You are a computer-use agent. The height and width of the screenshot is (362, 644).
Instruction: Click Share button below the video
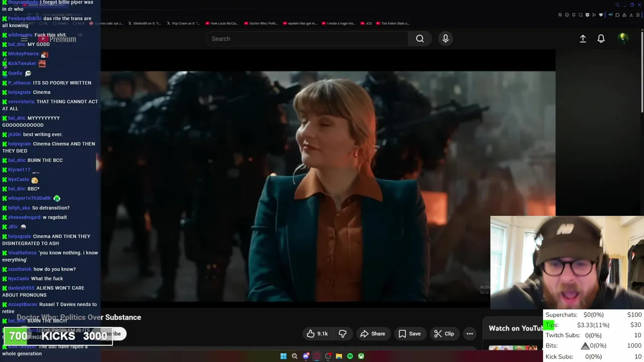(373, 334)
